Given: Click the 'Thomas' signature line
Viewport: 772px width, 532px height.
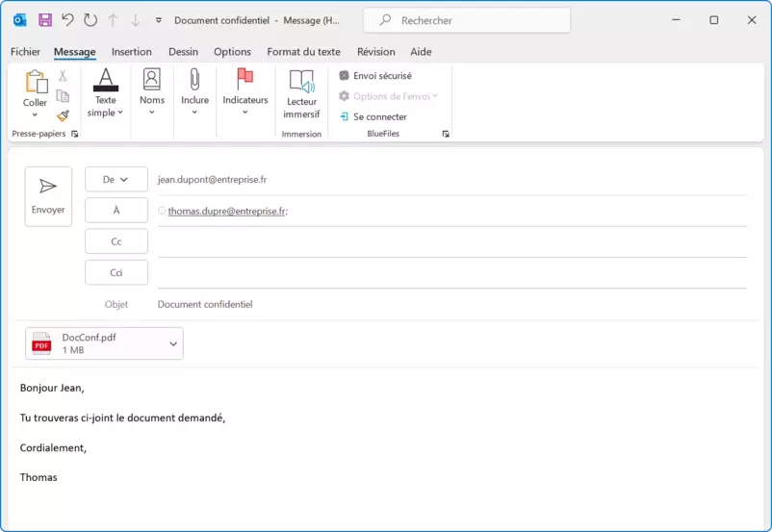Looking at the screenshot, I should coord(39,477).
